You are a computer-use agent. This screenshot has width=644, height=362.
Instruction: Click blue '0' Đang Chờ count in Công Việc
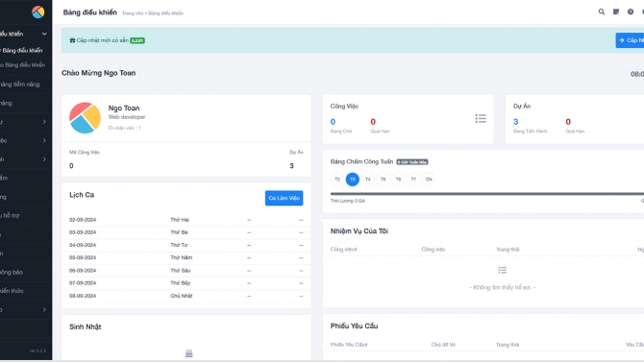pos(333,122)
